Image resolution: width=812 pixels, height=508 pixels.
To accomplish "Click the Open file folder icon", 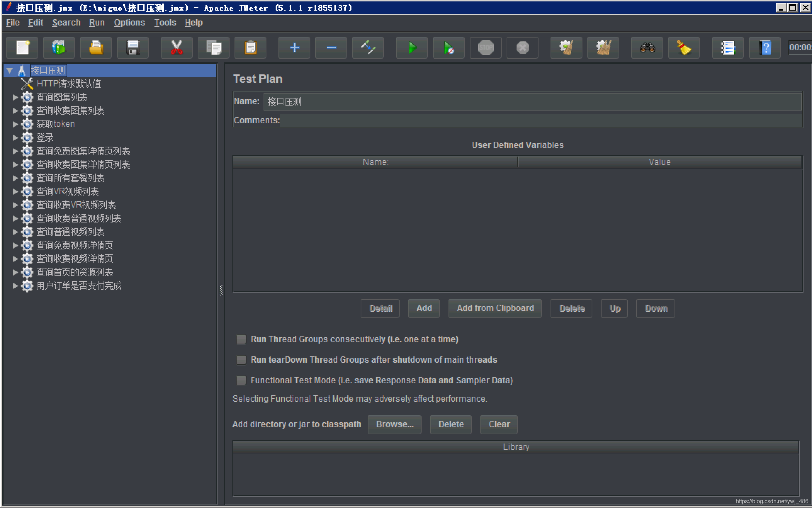I will click(96, 47).
